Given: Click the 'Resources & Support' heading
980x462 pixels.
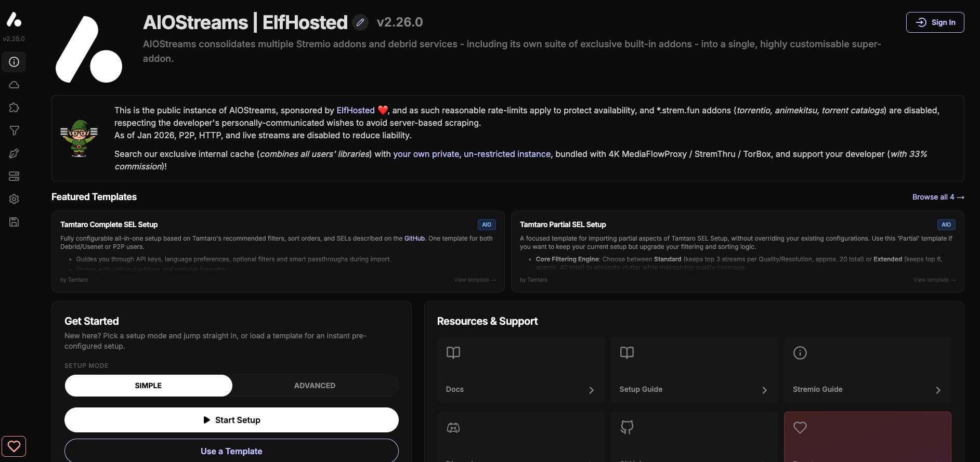Looking at the screenshot, I should click(488, 321).
